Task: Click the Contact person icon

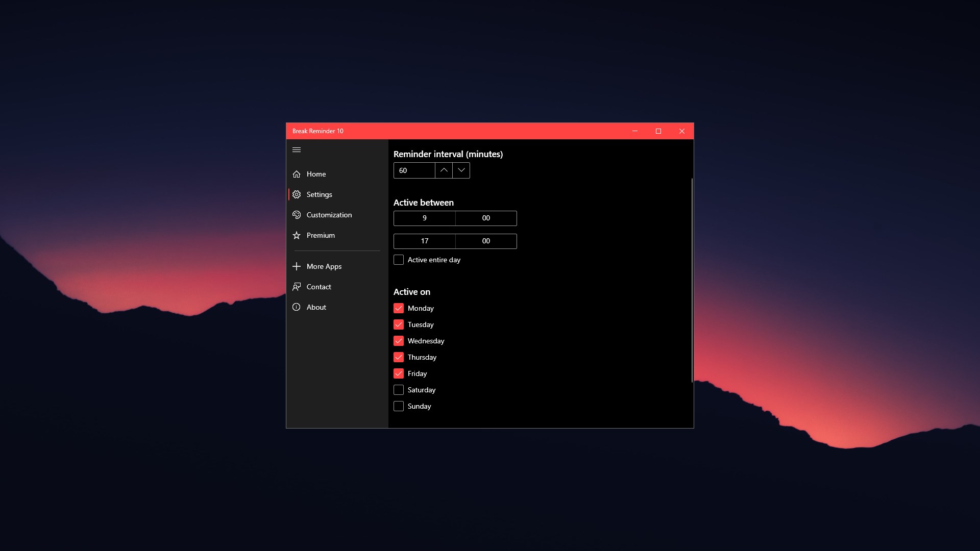Action: pyautogui.click(x=297, y=287)
